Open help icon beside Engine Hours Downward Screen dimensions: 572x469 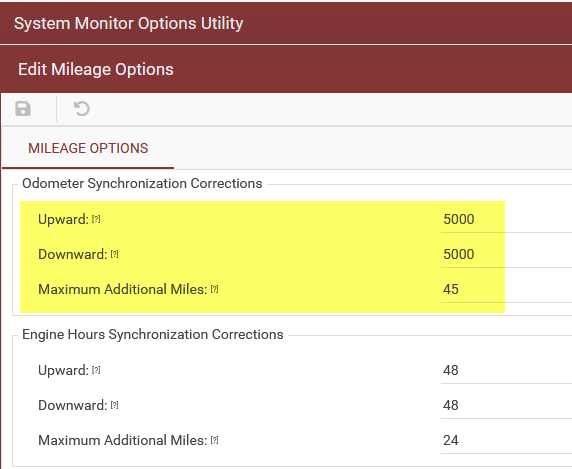point(115,405)
